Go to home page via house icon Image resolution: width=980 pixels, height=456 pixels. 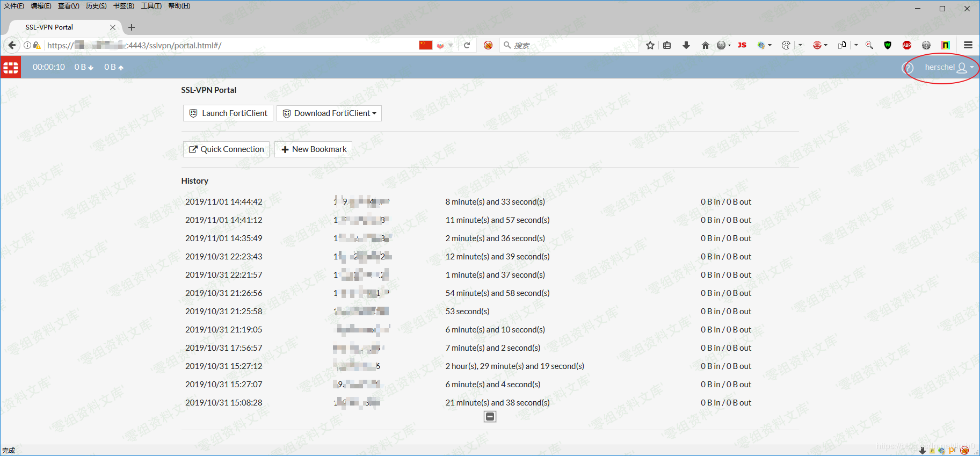pyautogui.click(x=705, y=45)
